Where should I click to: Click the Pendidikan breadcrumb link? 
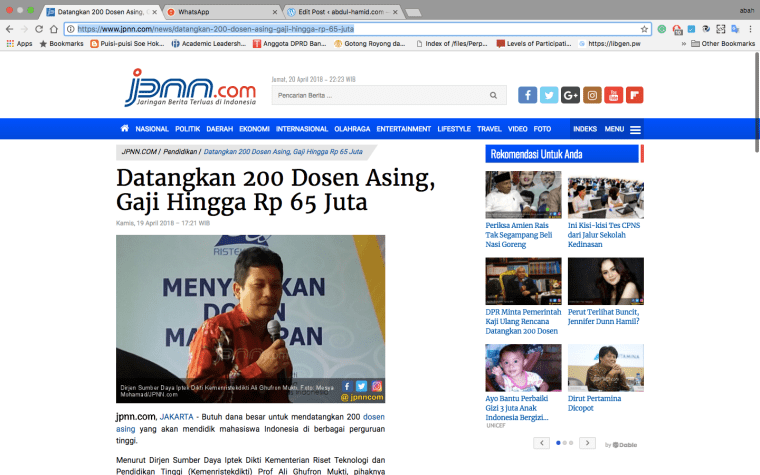pyautogui.click(x=181, y=151)
